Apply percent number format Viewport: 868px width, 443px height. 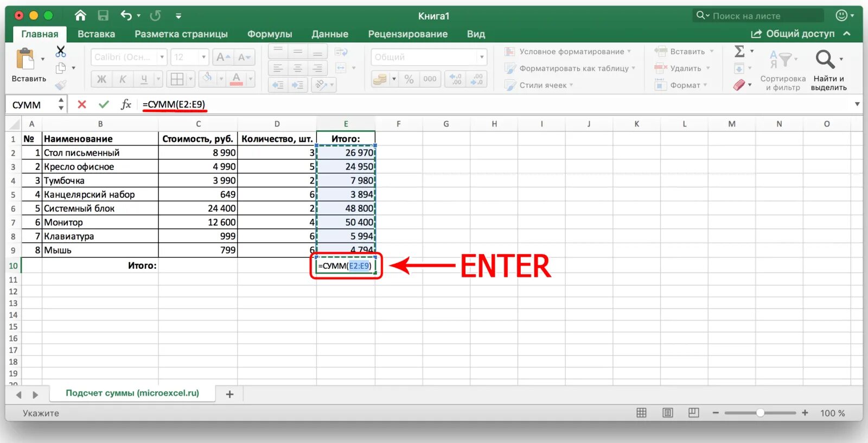pos(409,79)
